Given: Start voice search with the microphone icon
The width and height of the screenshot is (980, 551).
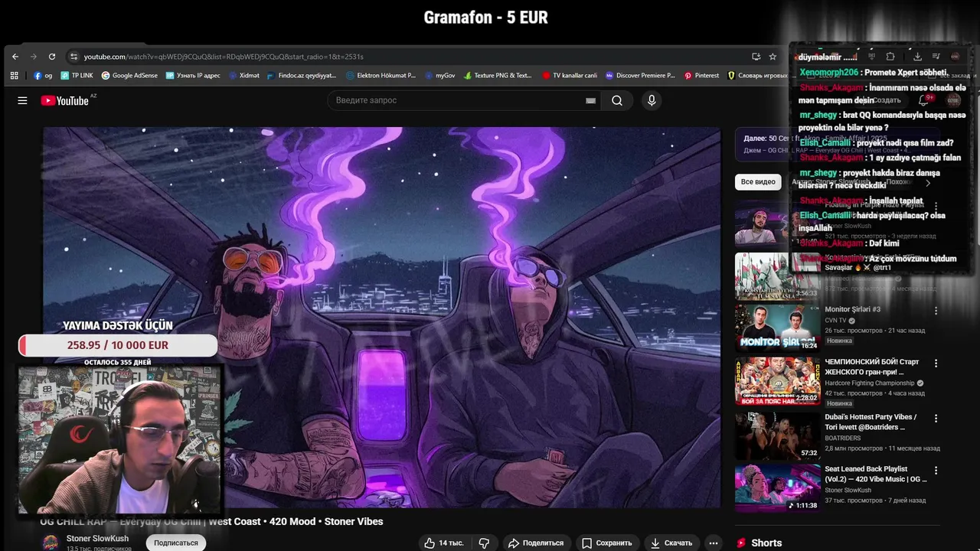Looking at the screenshot, I should (x=652, y=100).
